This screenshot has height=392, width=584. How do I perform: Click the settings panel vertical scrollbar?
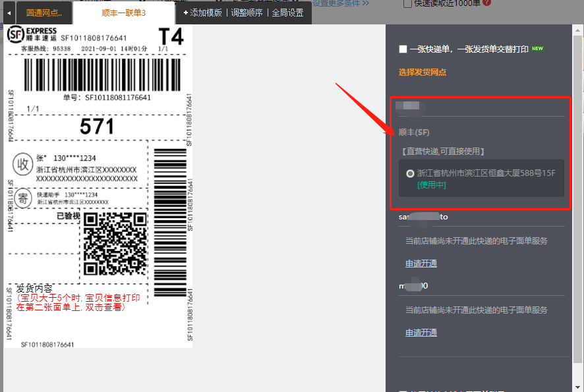pyautogui.click(x=577, y=198)
